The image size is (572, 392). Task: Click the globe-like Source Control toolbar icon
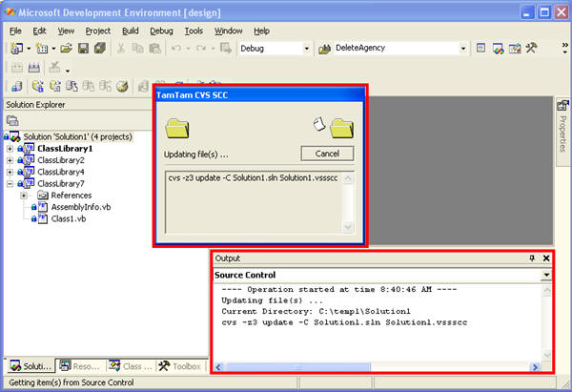(x=122, y=87)
